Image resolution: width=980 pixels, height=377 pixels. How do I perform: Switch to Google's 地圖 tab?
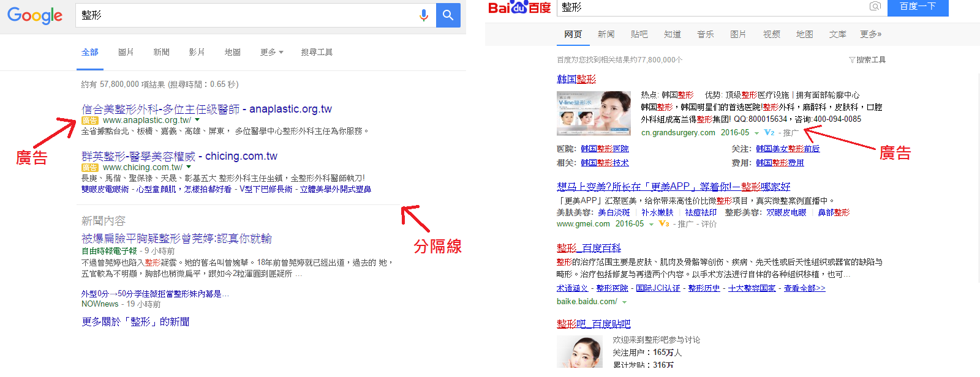pos(232,53)
